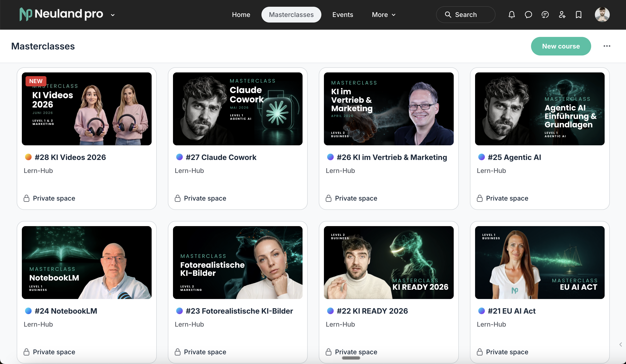The width and height of the screenshot is (626, 364).
Task: Open the KI im Vertrieb & Marketing thumbnail
Action: point(389,109)
